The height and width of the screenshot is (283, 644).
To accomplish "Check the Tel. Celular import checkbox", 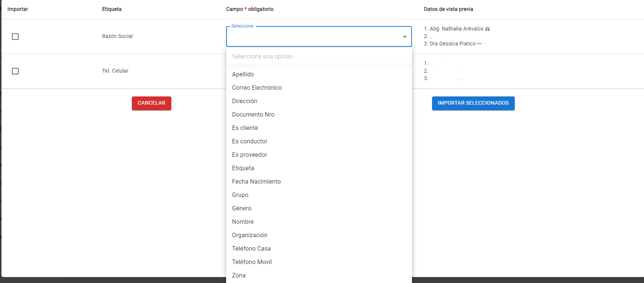I will [15, 71].
